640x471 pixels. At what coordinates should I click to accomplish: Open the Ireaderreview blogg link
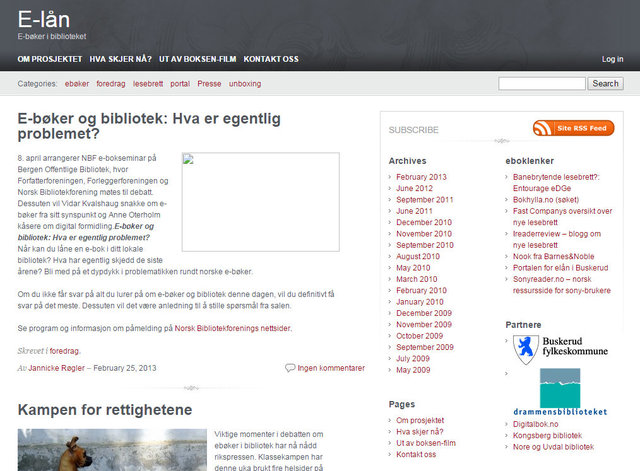coord(557,240)
